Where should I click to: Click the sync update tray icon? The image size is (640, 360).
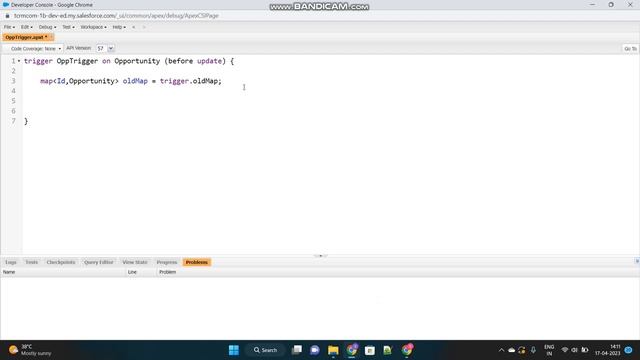coord(522,350)
